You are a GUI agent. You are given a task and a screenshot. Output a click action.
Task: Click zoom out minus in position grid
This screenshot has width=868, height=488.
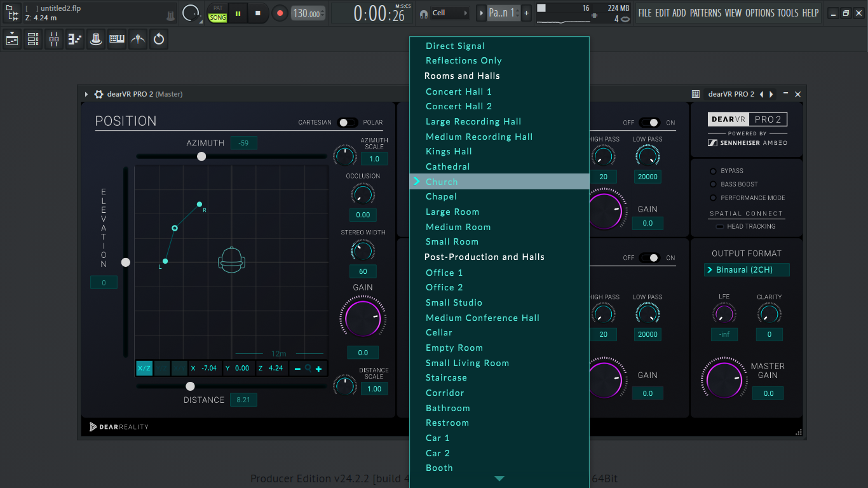click(297, 369)
